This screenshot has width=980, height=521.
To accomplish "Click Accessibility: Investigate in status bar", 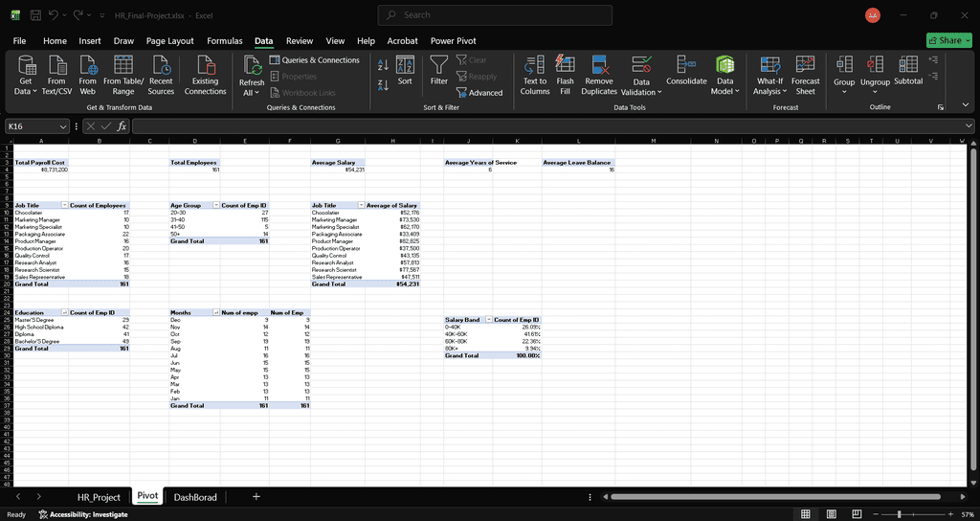I will [83, 514].
